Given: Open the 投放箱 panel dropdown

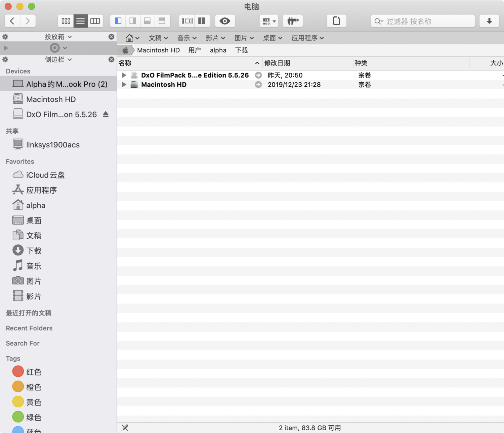Looking at the screenshot, I should point(58,37).
